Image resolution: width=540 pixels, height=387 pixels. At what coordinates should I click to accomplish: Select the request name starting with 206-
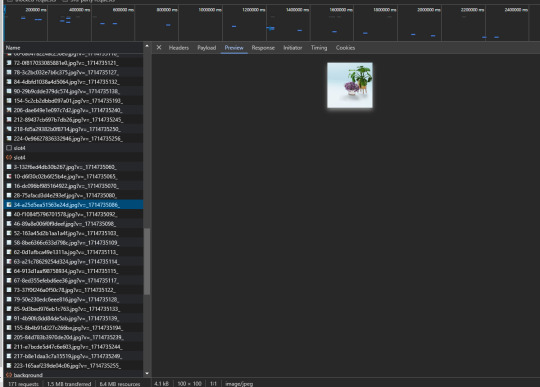(68, 111)
